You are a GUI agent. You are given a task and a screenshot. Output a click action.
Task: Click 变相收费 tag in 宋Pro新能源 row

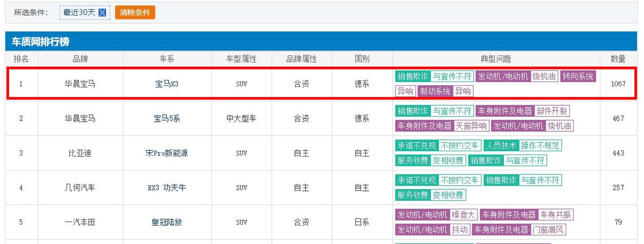pyautogui.click(x=448, y=160)
